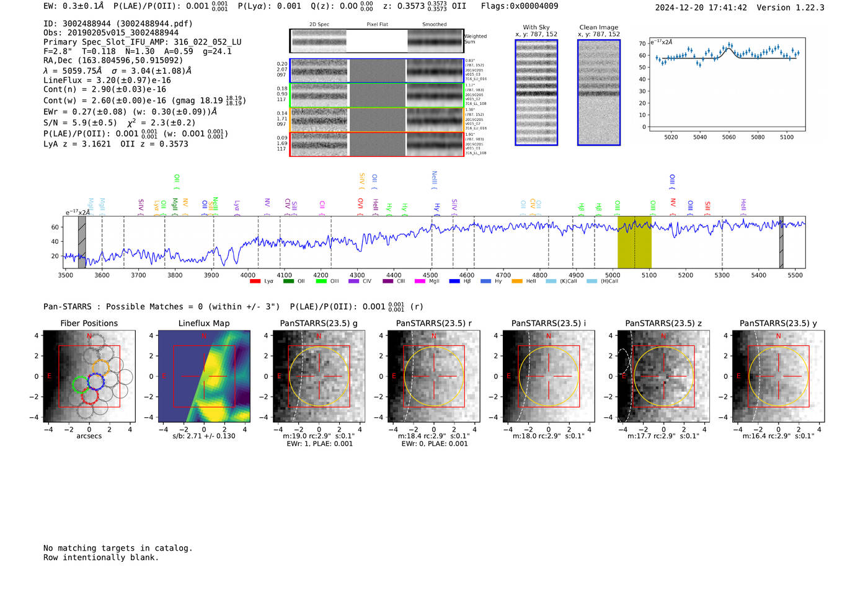Open the PanSTARRS i-band cutout
This screenshot has height=591, width=868.
pos(549,376)
